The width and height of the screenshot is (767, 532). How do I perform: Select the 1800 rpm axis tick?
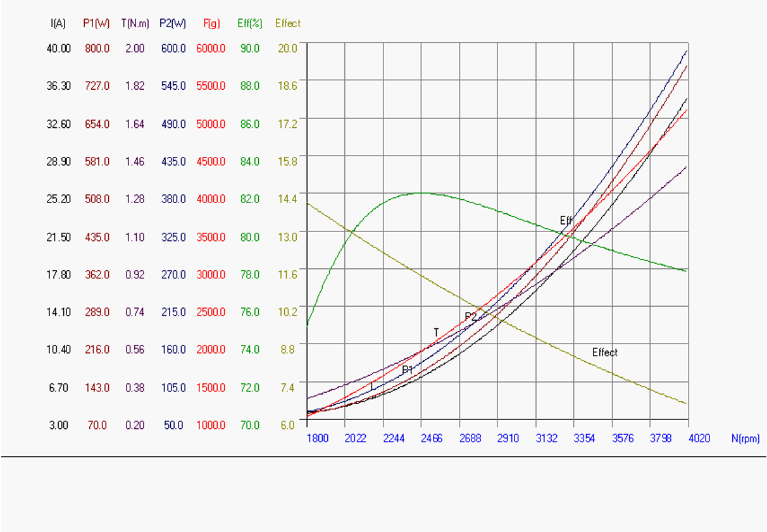click(x=317, y=438)
